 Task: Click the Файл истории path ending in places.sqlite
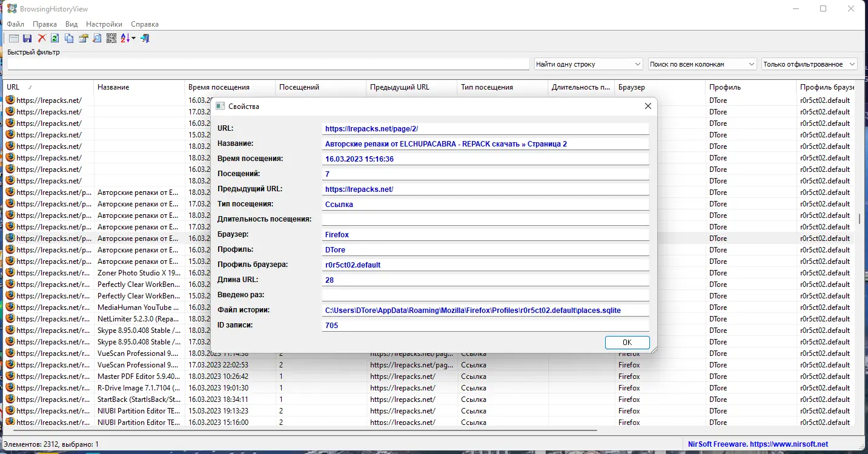click(x=486, y=310)
